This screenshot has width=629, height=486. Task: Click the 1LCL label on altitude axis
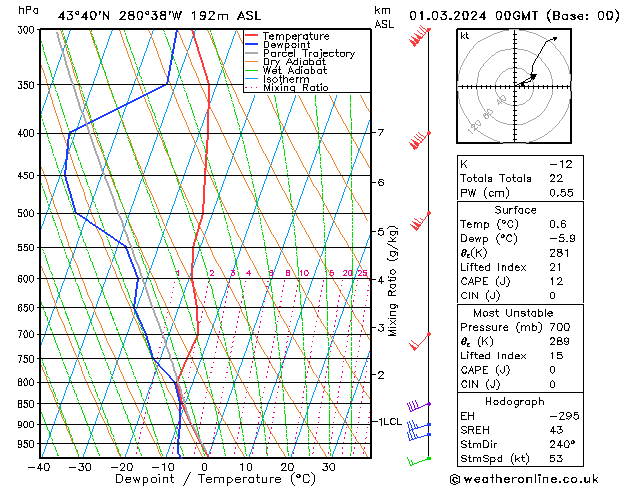click(390, 421)
